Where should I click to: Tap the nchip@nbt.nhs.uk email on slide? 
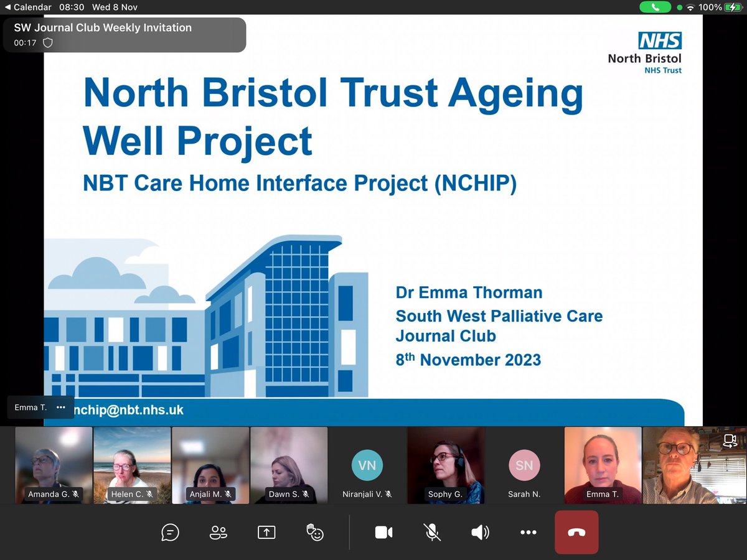click(128, 411)
